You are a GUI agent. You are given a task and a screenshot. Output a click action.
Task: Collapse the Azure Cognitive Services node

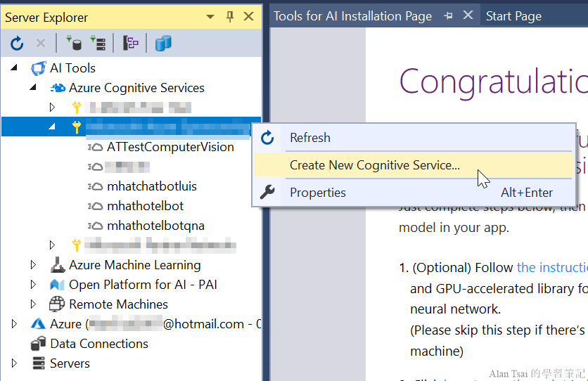[33, 88]
